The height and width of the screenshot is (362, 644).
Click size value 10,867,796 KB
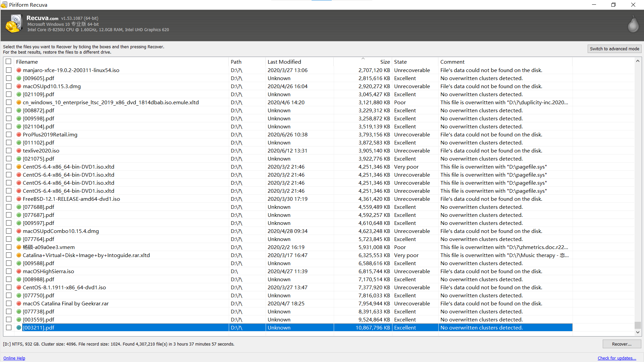(x=373, y=327)
